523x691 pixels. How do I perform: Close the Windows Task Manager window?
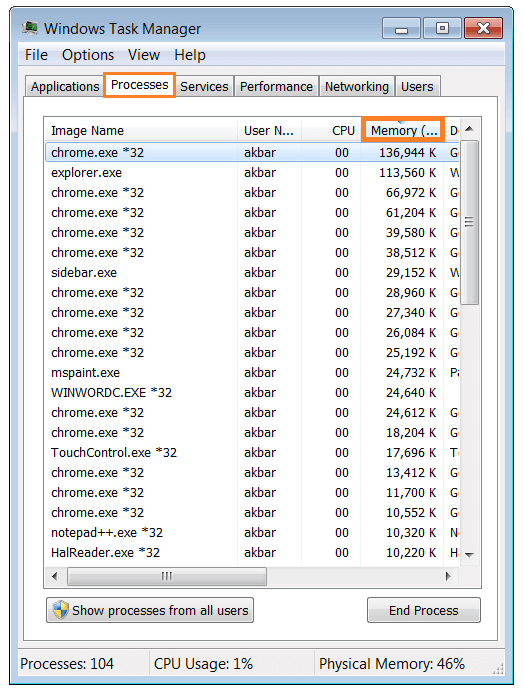pos(483,29)
